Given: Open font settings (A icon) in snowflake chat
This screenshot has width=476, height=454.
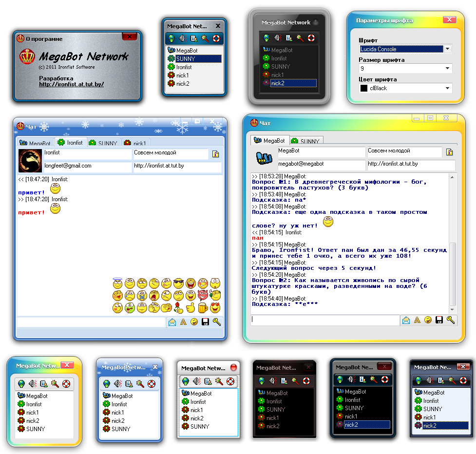Looking at the screenshot, I should [x=183, y=322].
